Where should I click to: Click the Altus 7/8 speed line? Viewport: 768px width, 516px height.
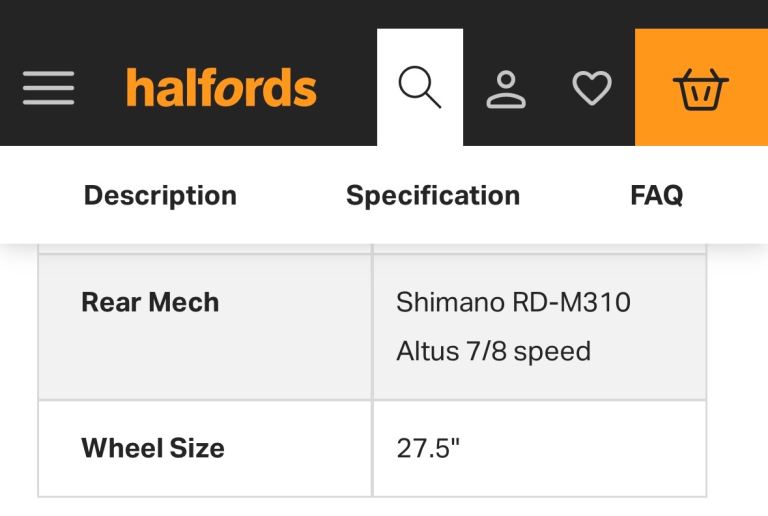(x=493, y=352)
